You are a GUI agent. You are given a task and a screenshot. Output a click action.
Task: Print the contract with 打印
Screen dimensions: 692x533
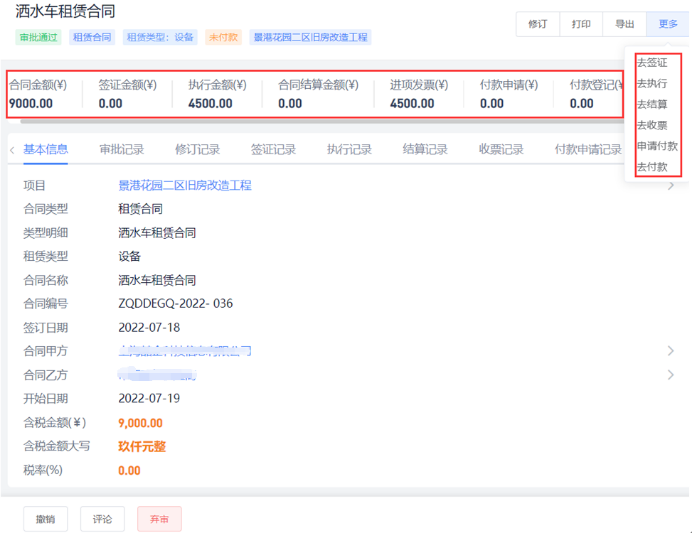coord(581,24)
